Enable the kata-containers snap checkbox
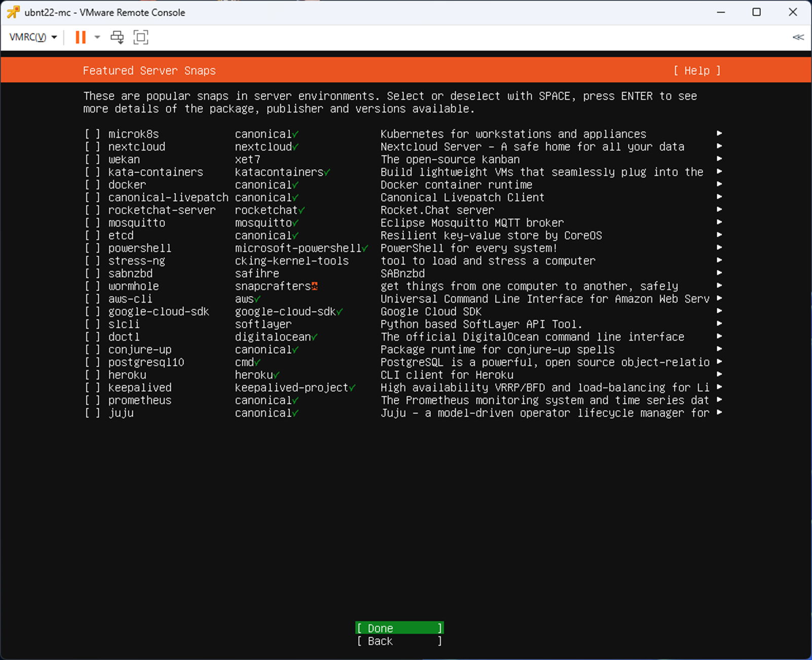 click(92, 172)
